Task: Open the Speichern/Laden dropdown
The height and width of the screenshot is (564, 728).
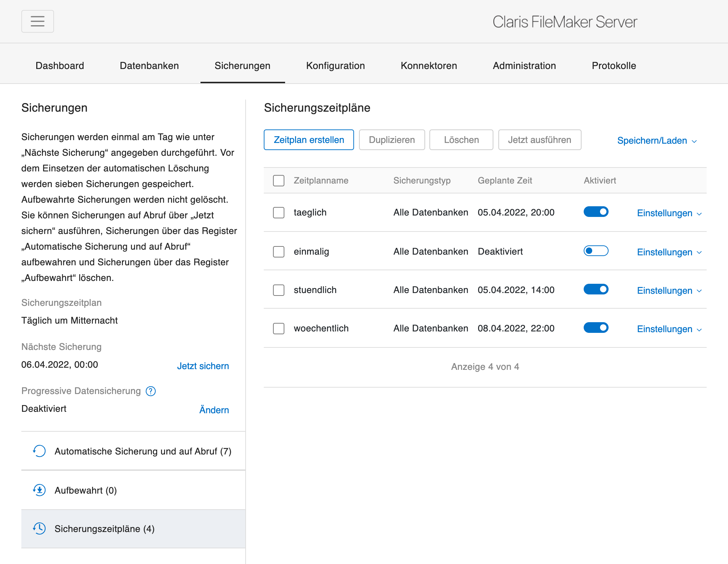Action: (x=657, y=141)
